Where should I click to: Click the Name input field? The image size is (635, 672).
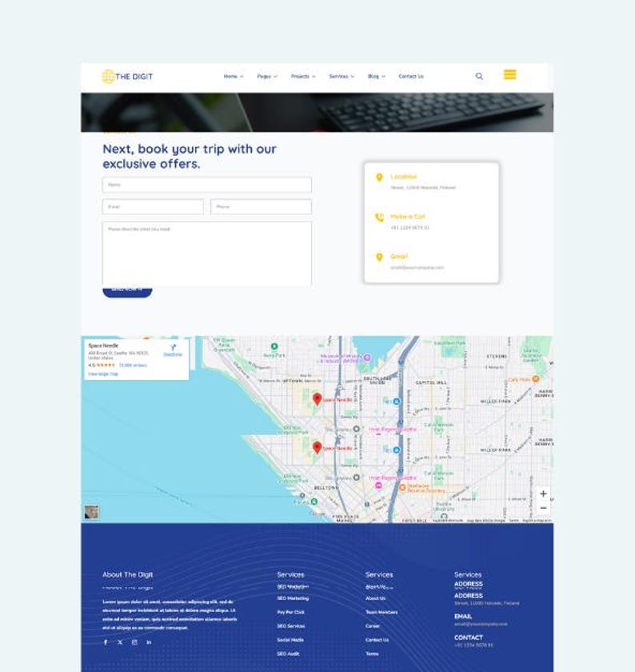(x=207, y=185)
